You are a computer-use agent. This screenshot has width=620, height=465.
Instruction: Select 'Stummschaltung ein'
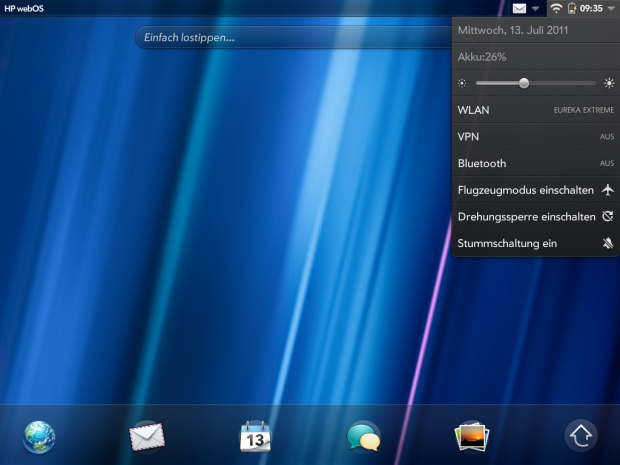[536, 243]
